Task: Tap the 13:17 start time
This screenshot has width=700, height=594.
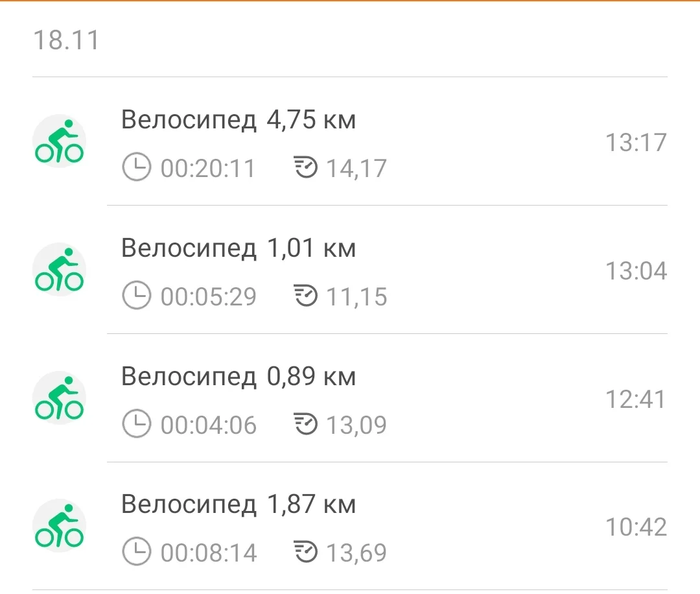Action: point(635,142)
